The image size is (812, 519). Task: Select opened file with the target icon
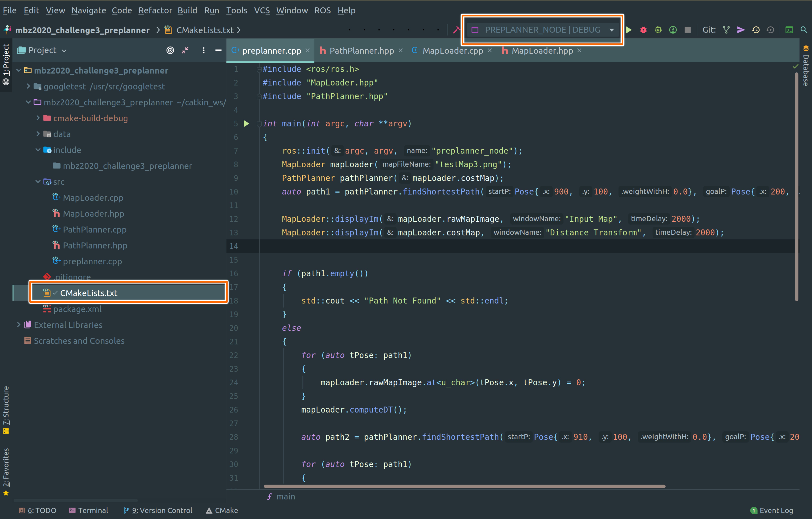(x=170, y=50)
